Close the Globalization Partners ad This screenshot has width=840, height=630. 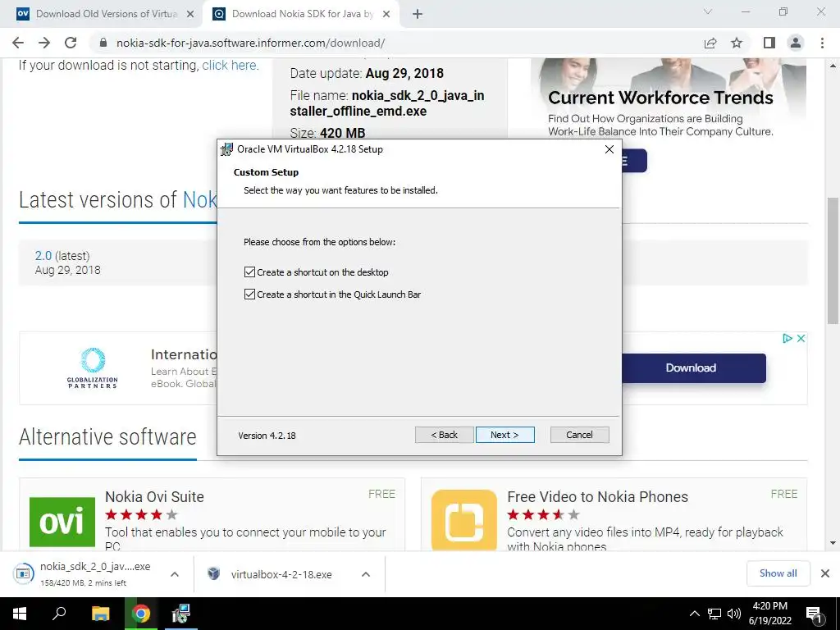coord(801,339)
